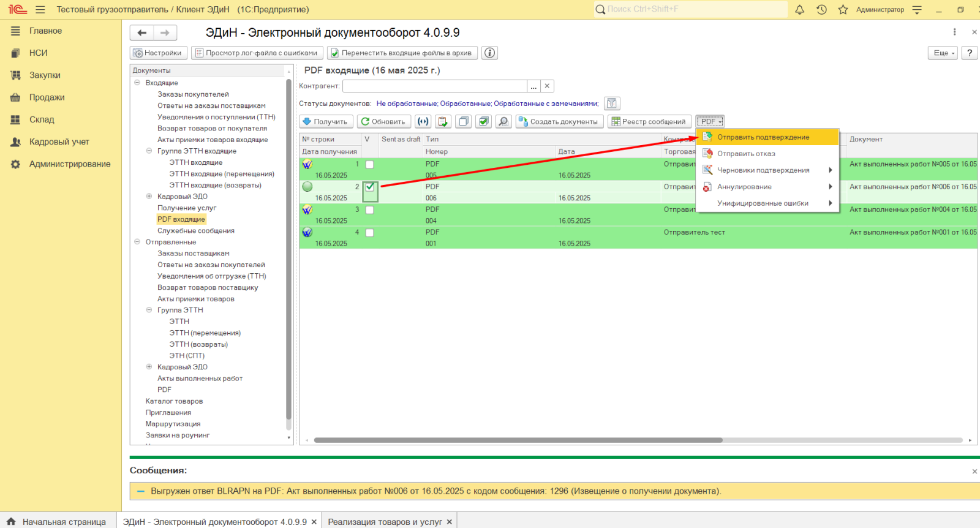Open Аннулирование submenu item

coord(768,187)
